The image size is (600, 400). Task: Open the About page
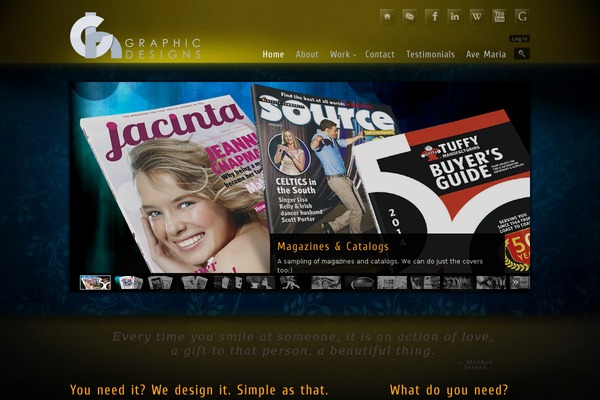pyautogui.click(x=307, y=54)
